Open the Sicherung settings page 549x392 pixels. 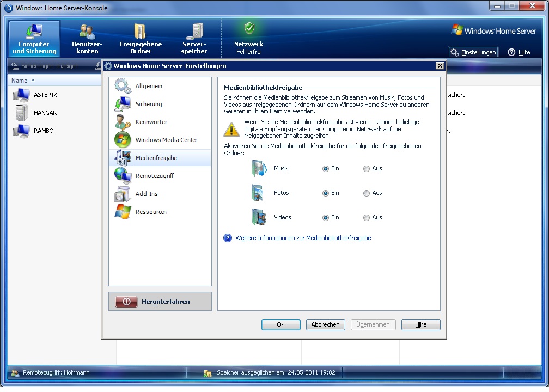tap(160, 104)
